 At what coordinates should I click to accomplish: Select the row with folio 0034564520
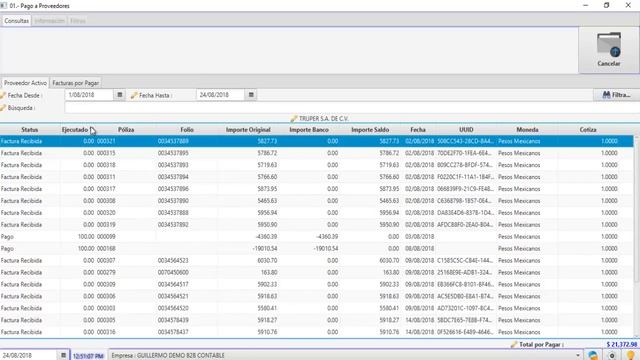317,308
